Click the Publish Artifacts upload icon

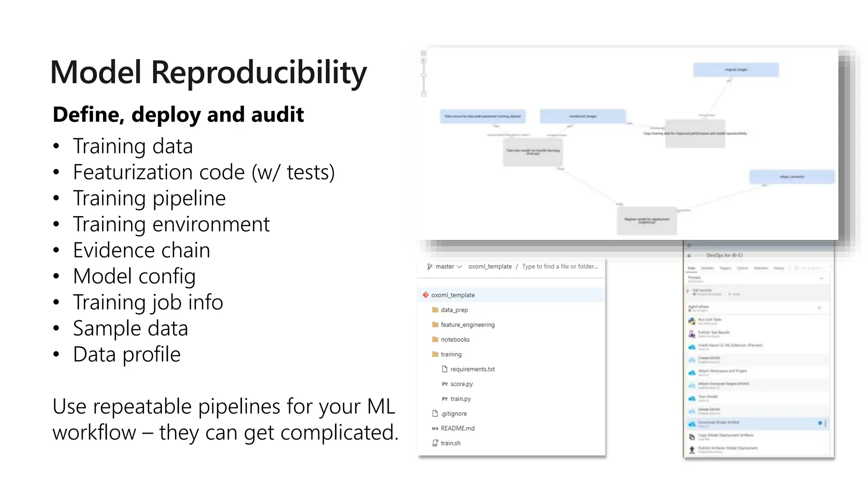click(692, 449)
